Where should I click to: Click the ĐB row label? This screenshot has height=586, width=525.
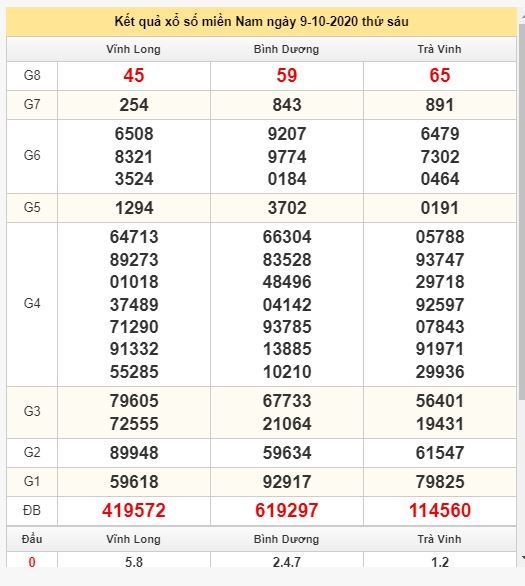(32, 511)
